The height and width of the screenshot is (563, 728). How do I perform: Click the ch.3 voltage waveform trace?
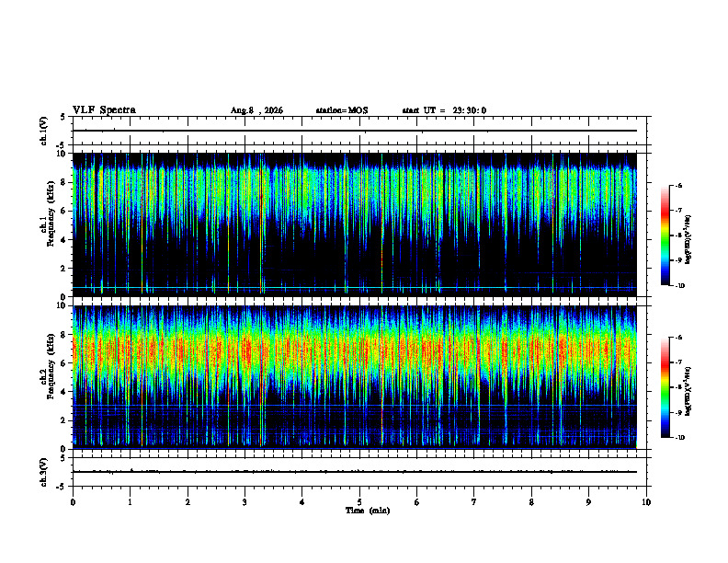tap(355, 472)
